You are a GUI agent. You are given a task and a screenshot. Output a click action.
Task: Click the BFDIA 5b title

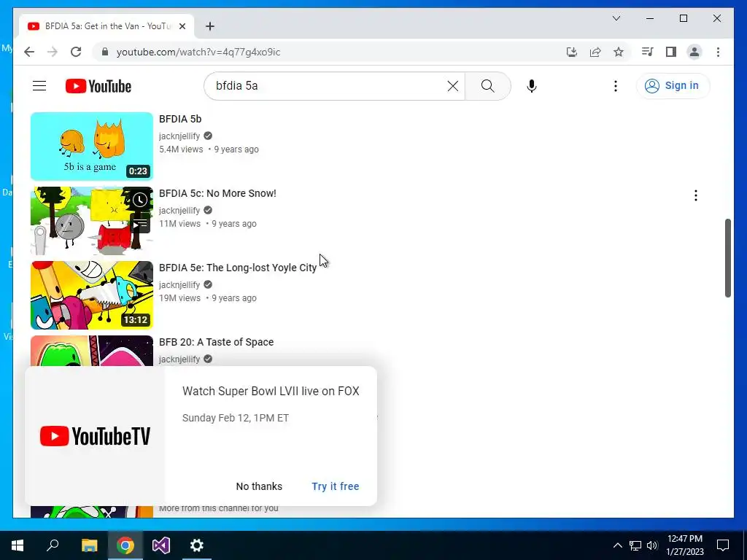[180, 119]
